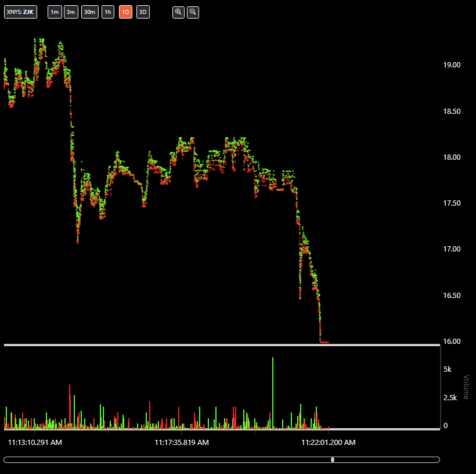Click the highlighted 1D range button
476x474 pixels.
coord(125,12)
